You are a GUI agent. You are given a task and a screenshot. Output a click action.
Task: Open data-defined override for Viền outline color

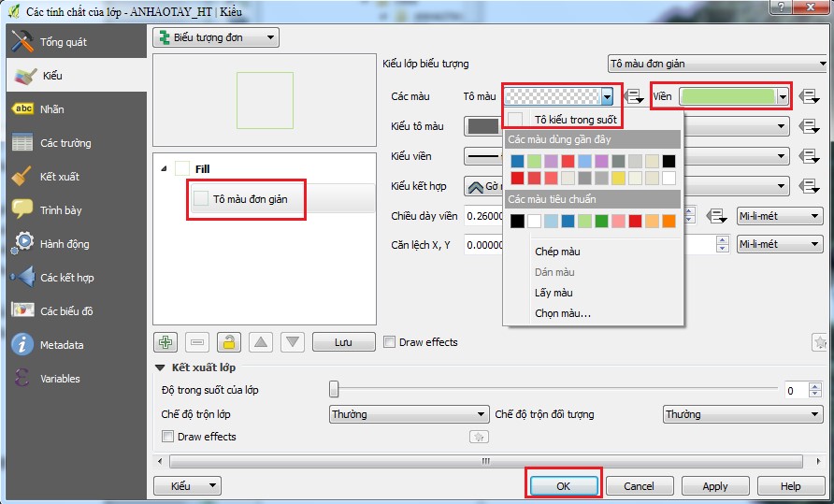(809, 96)
